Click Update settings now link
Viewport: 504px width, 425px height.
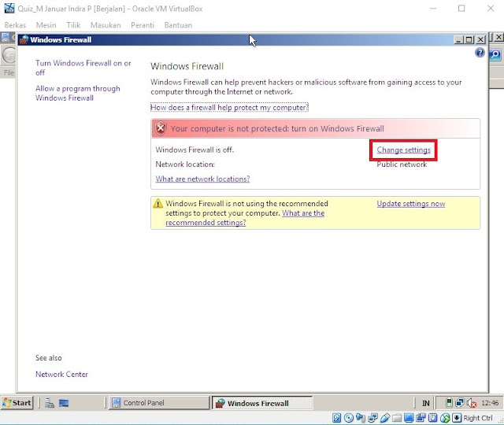point(411,204)
